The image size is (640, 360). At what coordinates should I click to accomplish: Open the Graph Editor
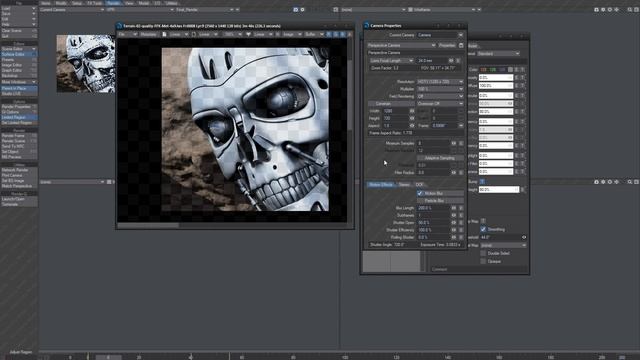click(x=19, y=70)
